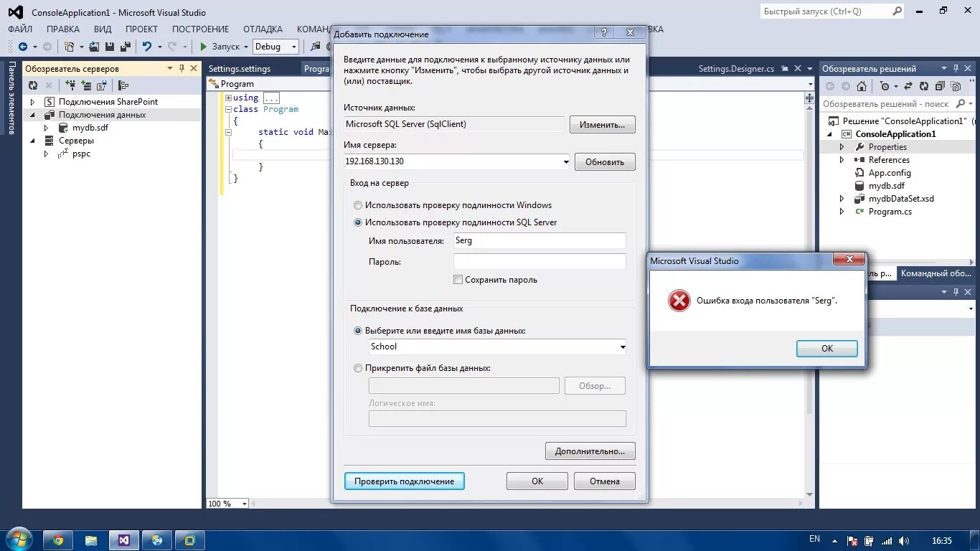
Task: Expand the pspc server node
Action: [47, 154]
